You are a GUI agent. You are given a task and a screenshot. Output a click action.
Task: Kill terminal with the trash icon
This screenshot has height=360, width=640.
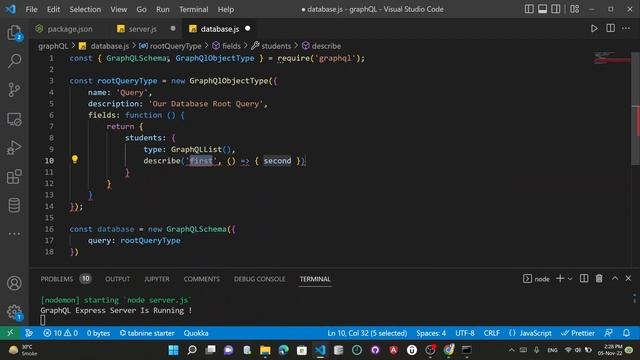point(599,278)
